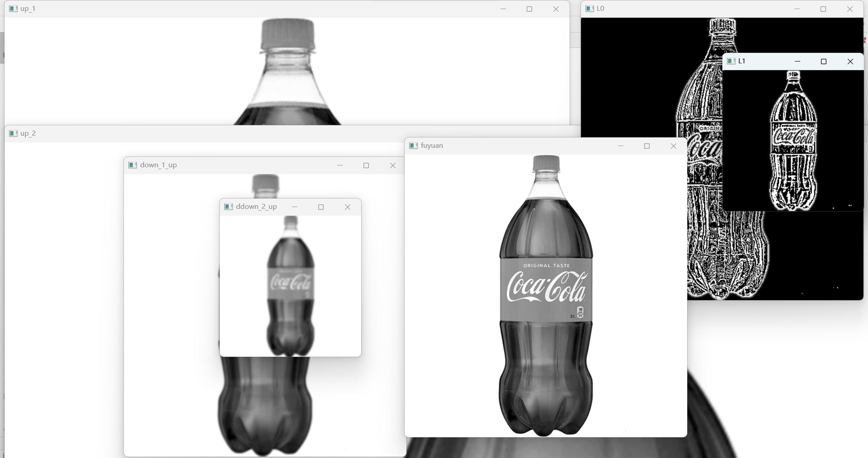
Task: Click the blurred bottle in ddown_2_up window
Action: point(291,286)
